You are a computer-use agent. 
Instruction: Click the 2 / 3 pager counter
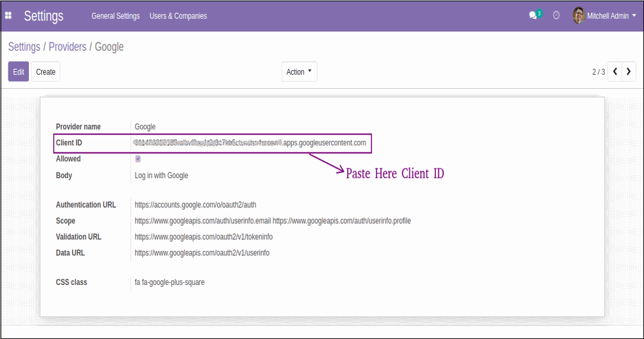tap(598, 72)
